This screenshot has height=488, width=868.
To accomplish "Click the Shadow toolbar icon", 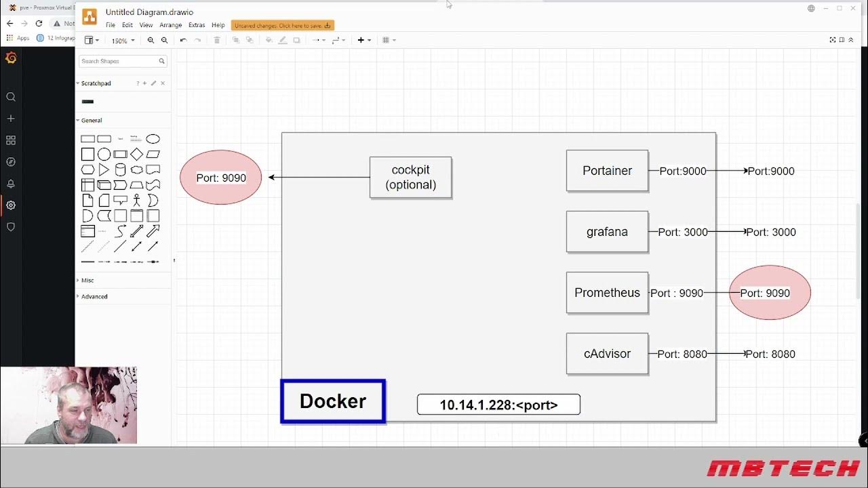I will 296,41.
